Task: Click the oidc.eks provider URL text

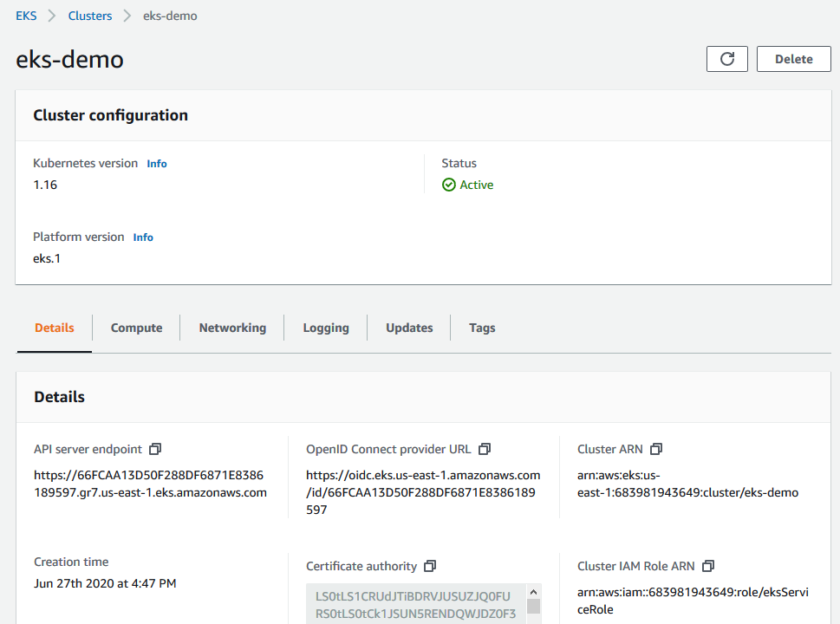Action: point(423,492)
